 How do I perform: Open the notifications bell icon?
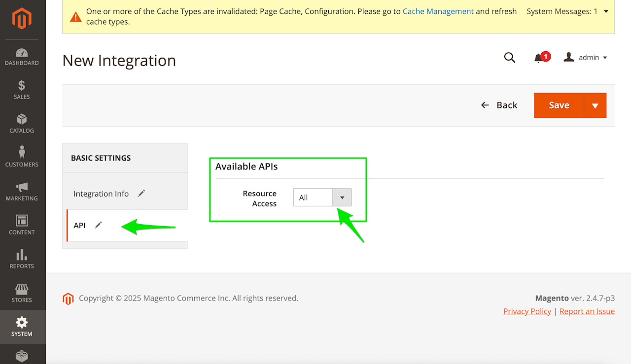pos(539,58)
